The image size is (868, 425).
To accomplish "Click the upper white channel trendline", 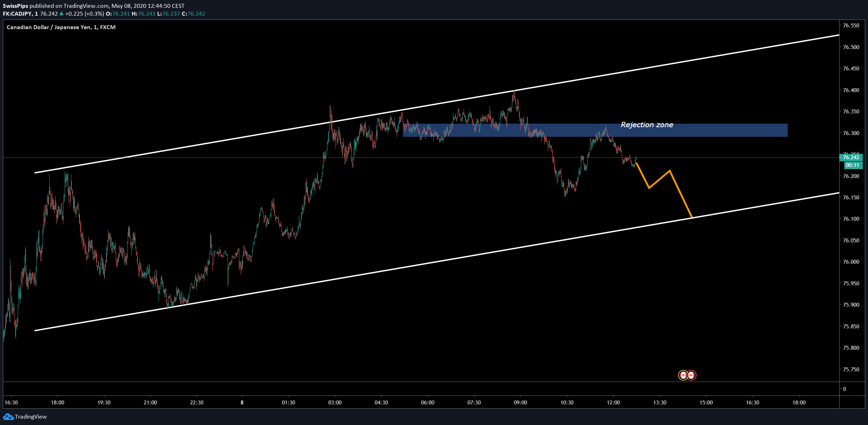I will 437,104.
